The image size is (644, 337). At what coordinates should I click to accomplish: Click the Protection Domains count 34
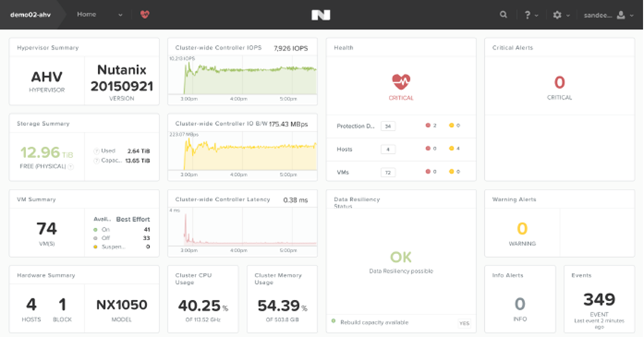[x=387, y=126]
